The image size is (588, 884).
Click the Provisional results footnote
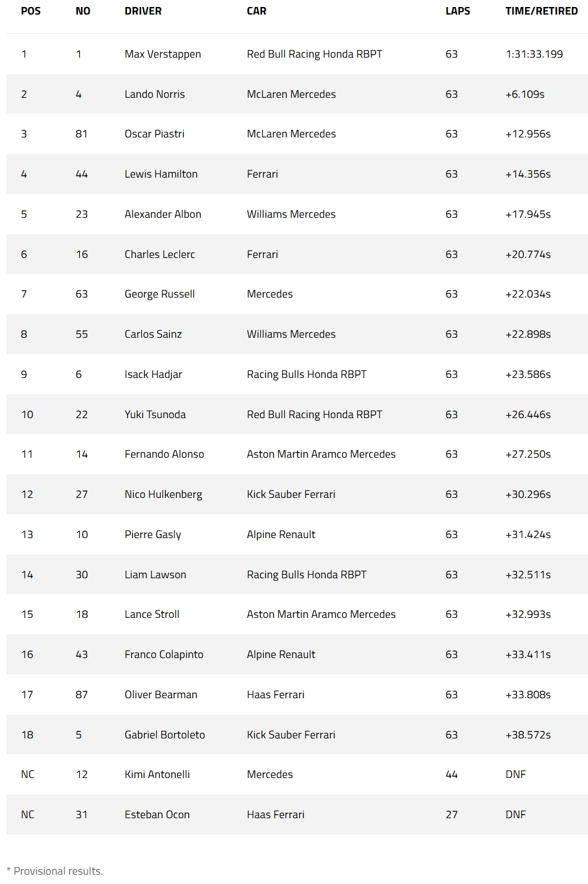pos(55,871)
